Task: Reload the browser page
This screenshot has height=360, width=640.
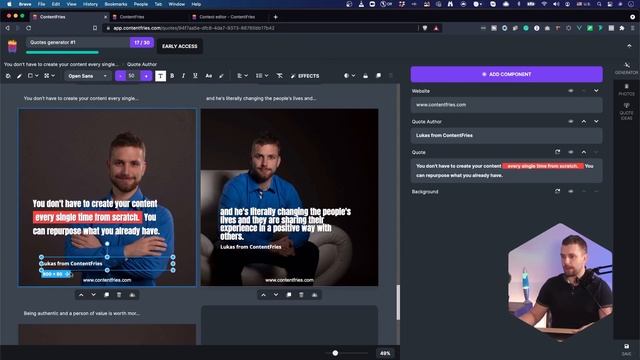Action: coord(29,28)
